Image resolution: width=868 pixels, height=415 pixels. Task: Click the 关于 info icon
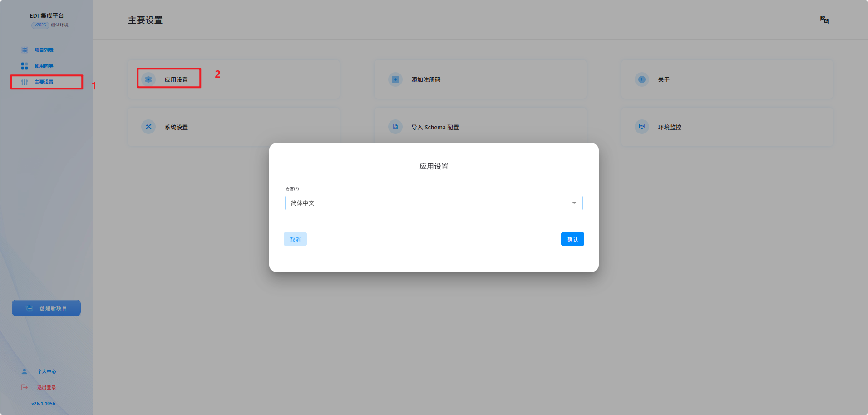click(x=642, y=79)
